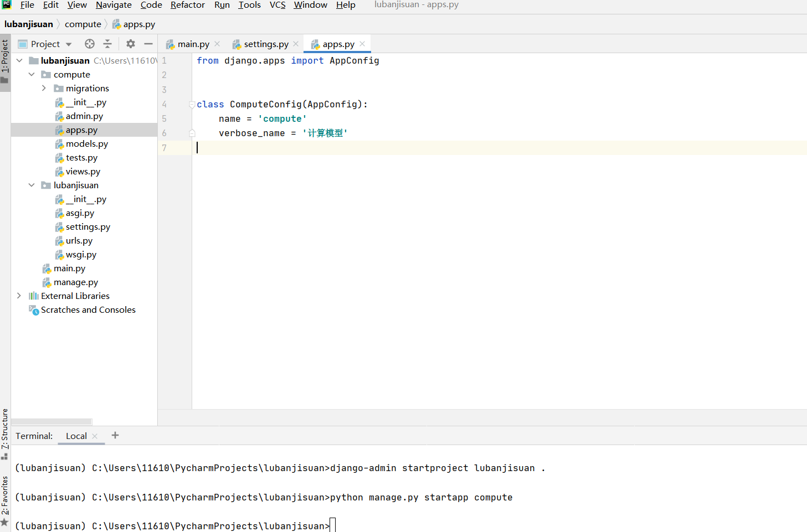807x532 pixels.
Task: Open the Code menu
Action: (x=151, y=5)
